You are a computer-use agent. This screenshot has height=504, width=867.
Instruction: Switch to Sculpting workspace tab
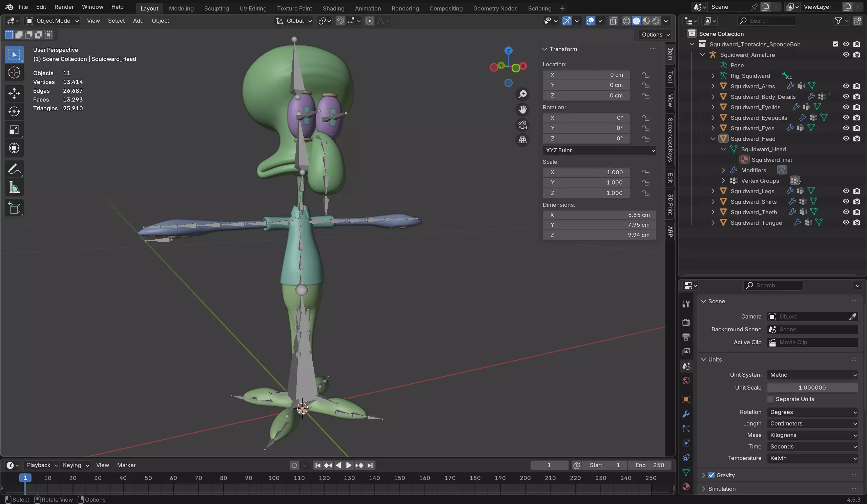[x=216, y=8]
